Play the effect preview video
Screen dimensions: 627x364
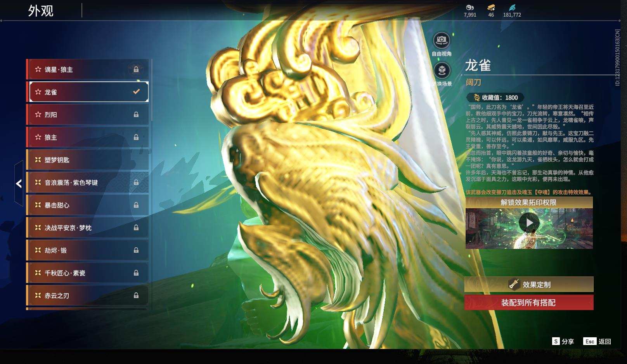[x=529, y=223]
